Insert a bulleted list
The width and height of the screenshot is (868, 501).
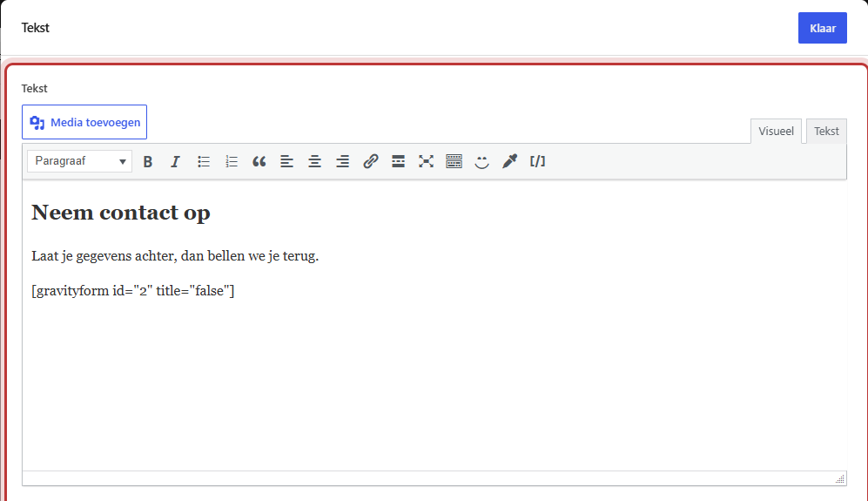click(204, 161)
